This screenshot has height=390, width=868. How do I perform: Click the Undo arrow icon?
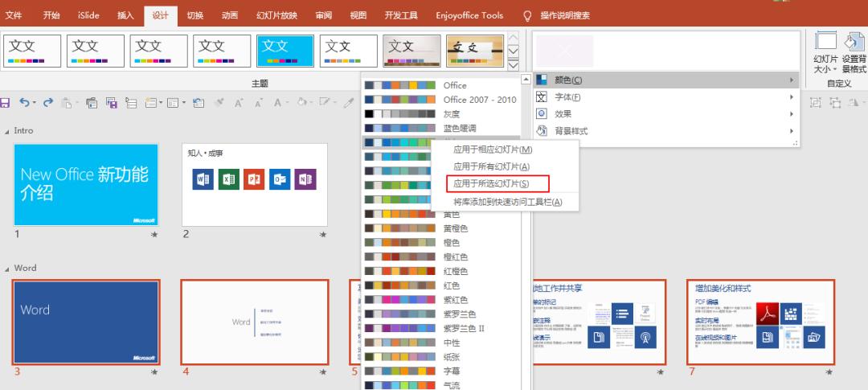point(24,102)
